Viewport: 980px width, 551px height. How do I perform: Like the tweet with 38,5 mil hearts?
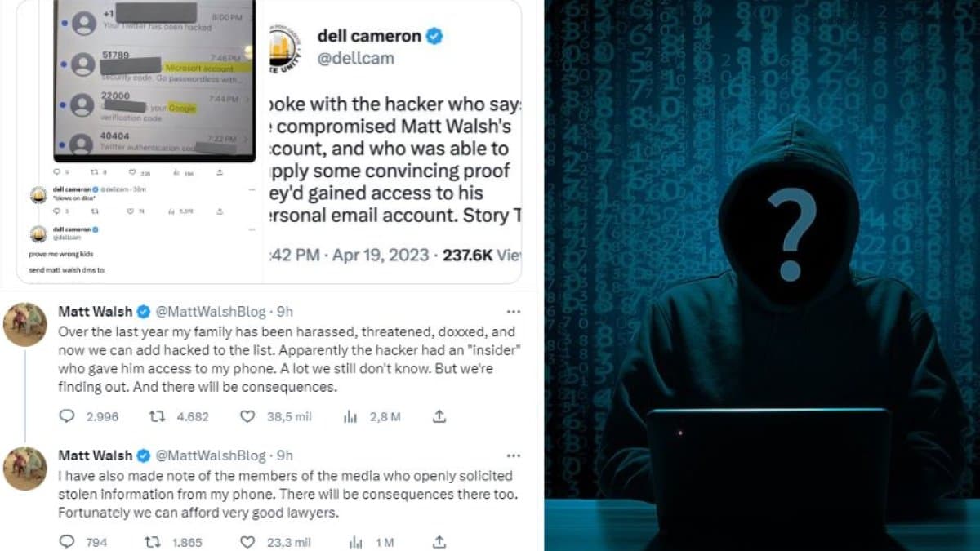tap(247, 416)
